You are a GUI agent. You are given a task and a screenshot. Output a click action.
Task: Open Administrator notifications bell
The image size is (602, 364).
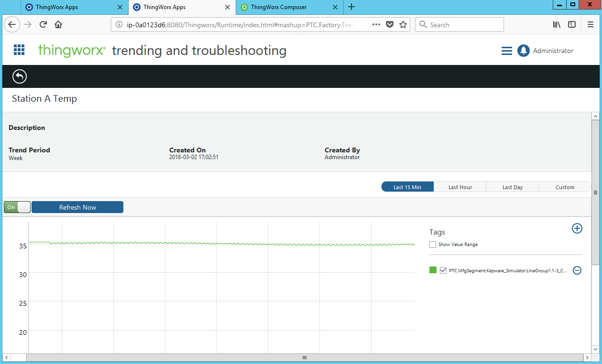tap(523, 50)
